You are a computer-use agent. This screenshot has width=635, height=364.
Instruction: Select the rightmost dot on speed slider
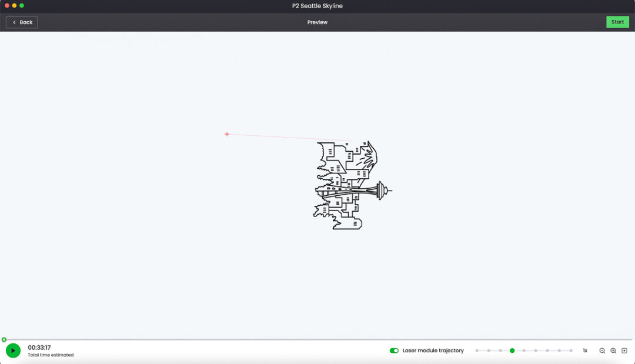pyautogui.click(x=571, y=350)
